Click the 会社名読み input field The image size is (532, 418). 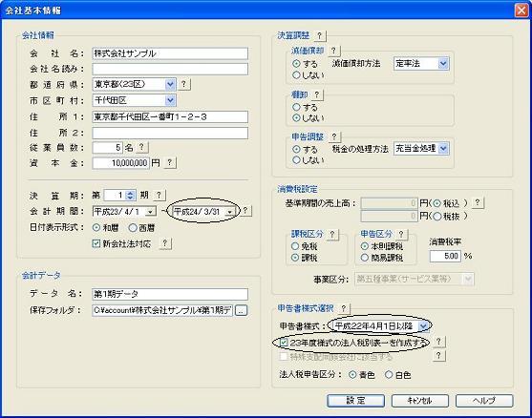click(x=170, y=69)
